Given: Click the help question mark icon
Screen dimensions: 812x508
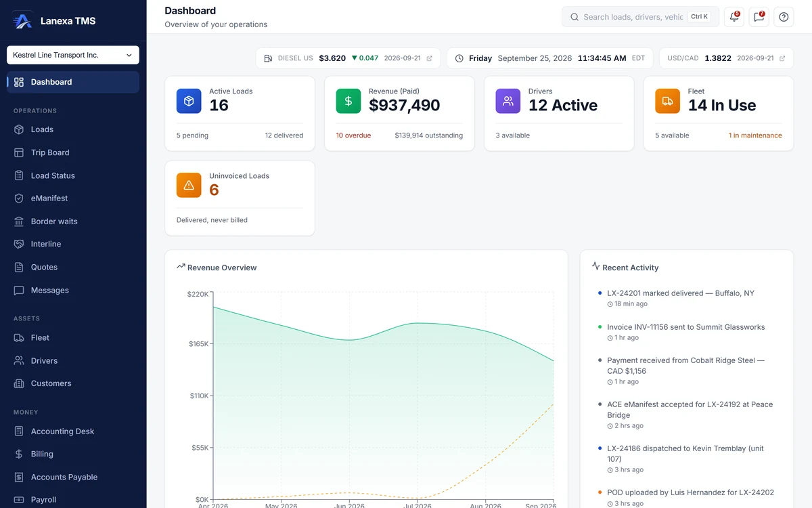Looking at the screenshot, I should tap(784, 17).
